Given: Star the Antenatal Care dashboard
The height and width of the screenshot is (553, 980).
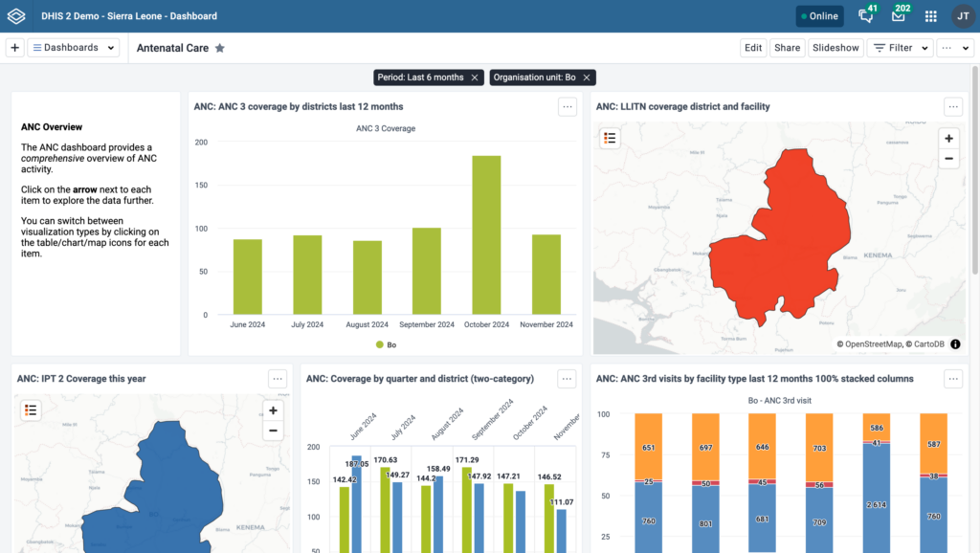Looking at the screenshot, I should (220, 48).
